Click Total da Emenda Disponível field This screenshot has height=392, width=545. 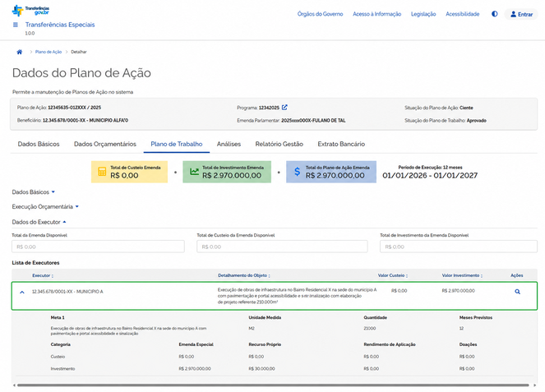coord(98,247)
